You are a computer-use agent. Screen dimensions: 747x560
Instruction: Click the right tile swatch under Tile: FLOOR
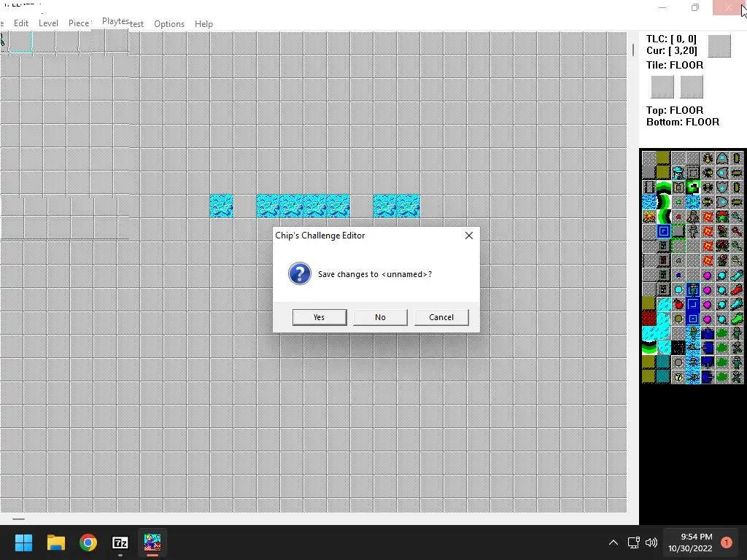coord(692,87)
